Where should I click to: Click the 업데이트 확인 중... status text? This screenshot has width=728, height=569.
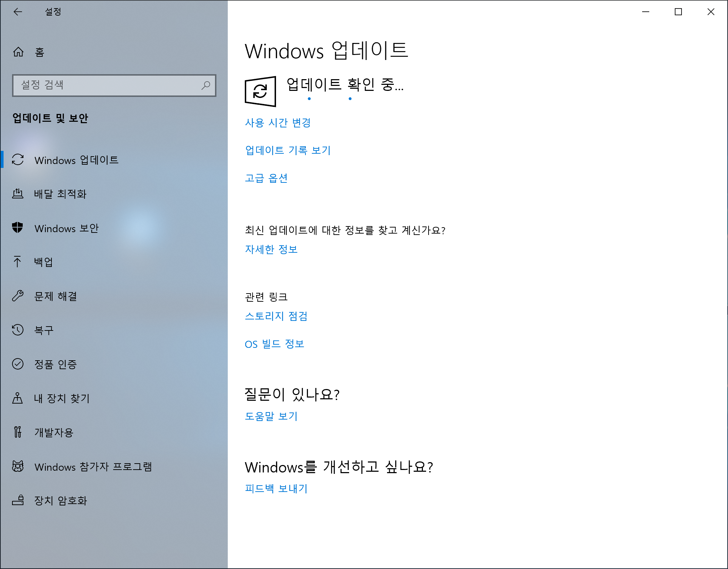(x=345, y=84)
